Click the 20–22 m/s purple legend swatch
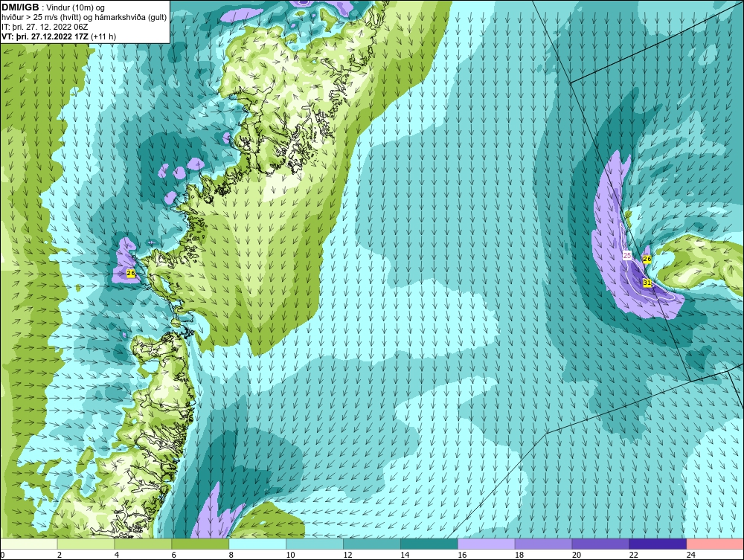744x560 pixels. 600,544
